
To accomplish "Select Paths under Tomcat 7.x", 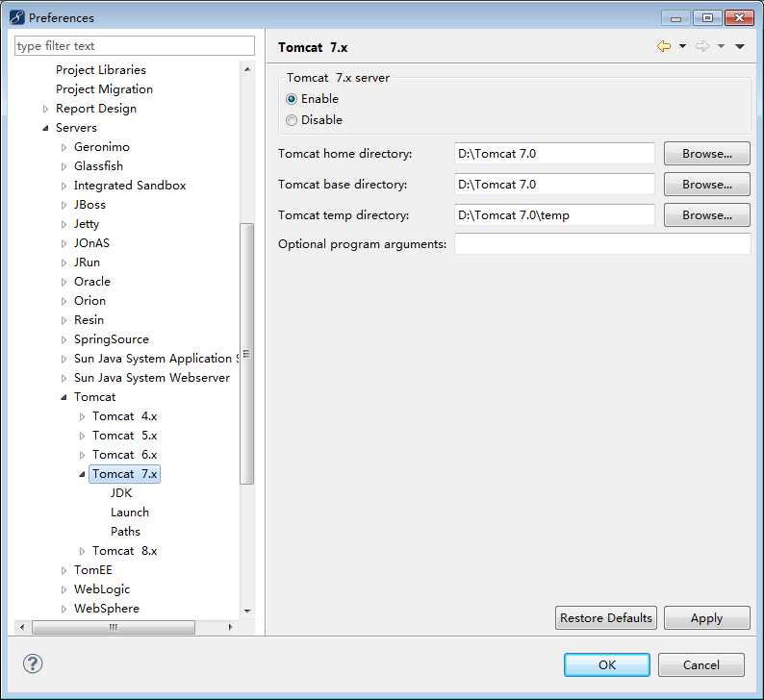I will [125, 531].
